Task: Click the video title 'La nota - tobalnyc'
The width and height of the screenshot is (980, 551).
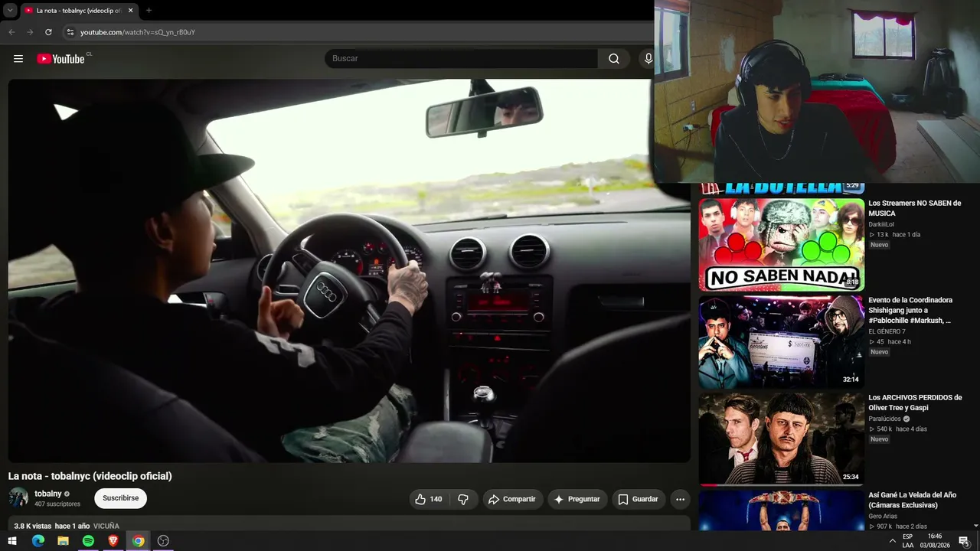Action: [90, 476]
